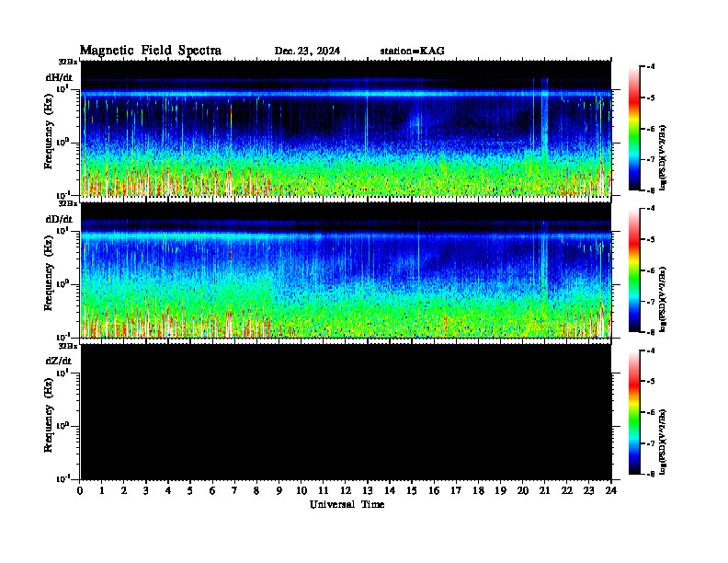The width and height of the screenshot is (728, 563).
Task: Click the "dZ/dt" panel label
Action: click(x=59, y=361)
